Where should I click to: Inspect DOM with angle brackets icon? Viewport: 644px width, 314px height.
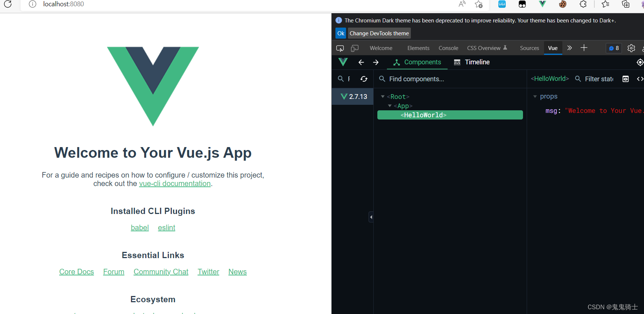[x=640, y=79]
